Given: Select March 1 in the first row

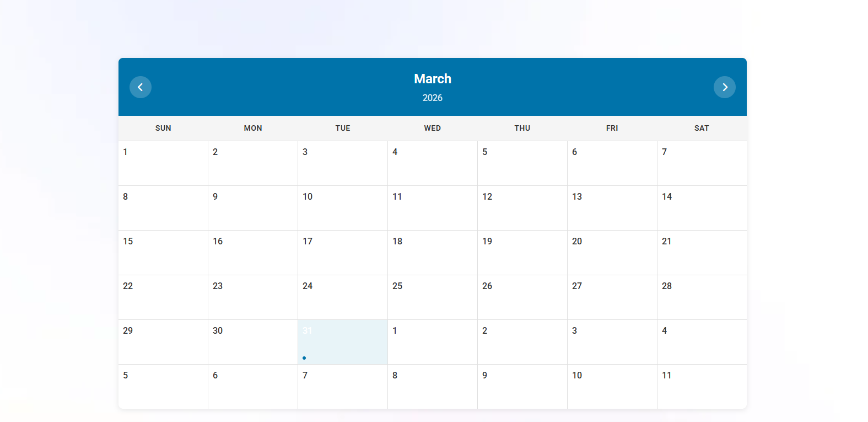Looking at the screenshot, I should click(163, 163).
